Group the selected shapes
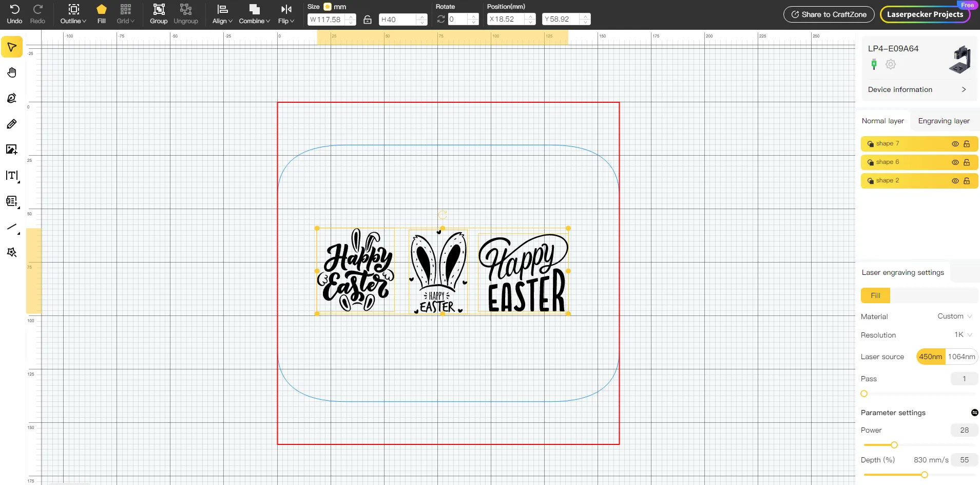Screen dimensions: 980x485 tap(159, 14)
